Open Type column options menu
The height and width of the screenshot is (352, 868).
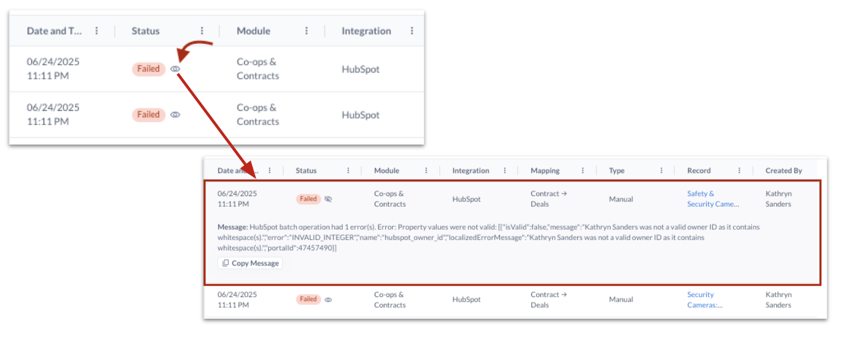tap(661, 171)
